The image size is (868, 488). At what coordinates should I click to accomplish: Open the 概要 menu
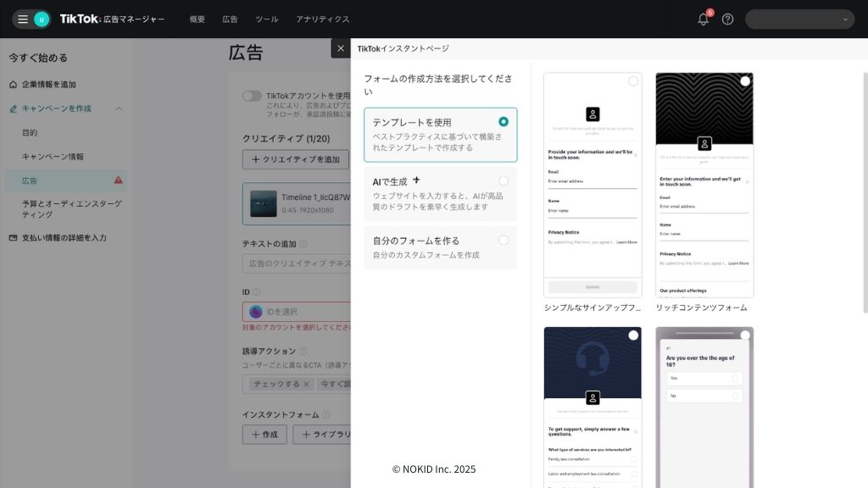(x=197, y=19)
